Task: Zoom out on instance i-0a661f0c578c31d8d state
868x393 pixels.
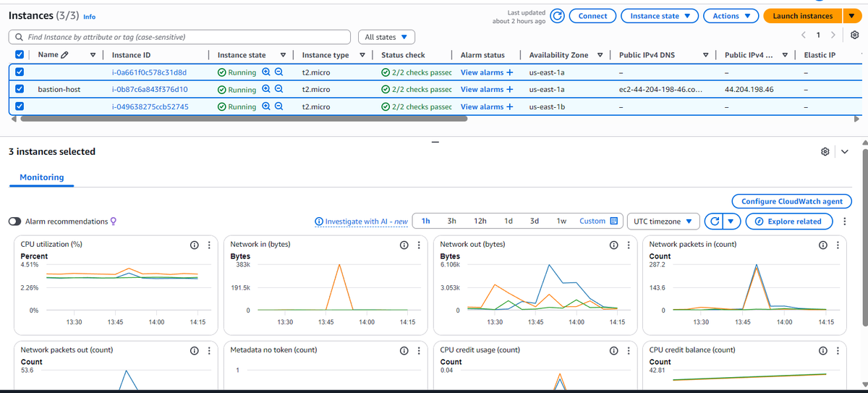Action: click(278, 72)
